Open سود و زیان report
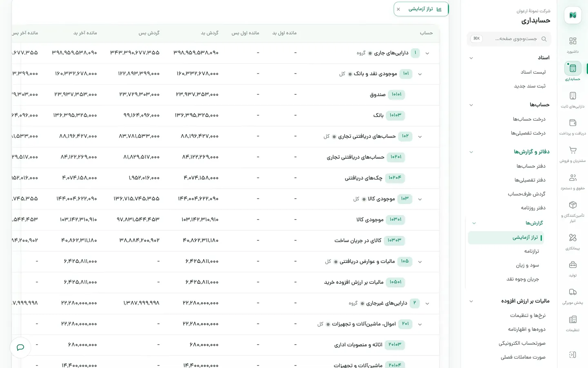Screen dimensions: 588x368 pos(527,265)
